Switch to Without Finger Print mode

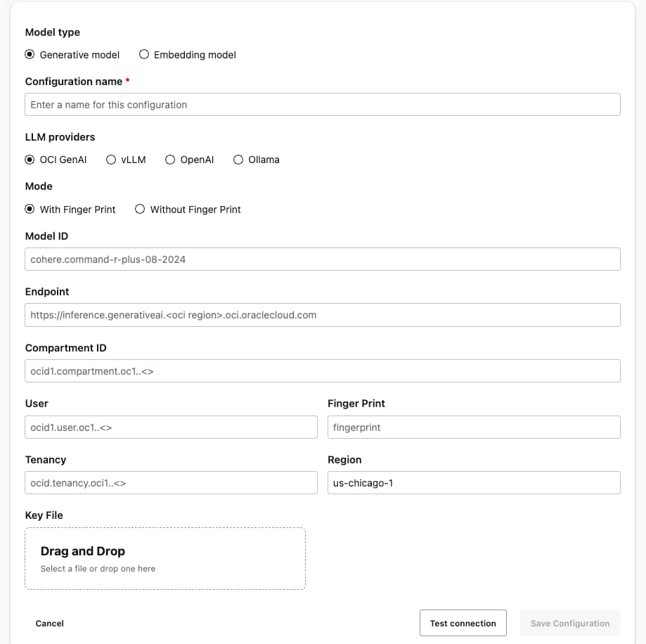[x=140, y=209]
